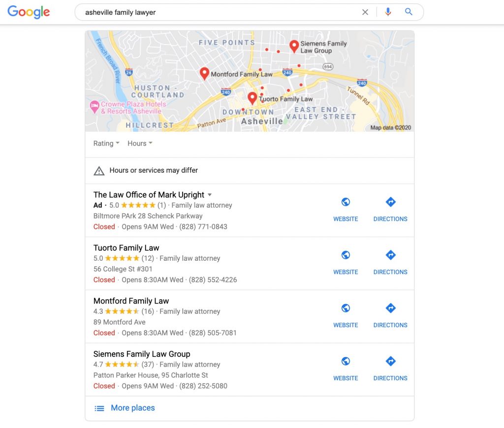Click the (37) review count for Siemens
The width and height of the screenshot is (504, 428).
coord(148,364)
